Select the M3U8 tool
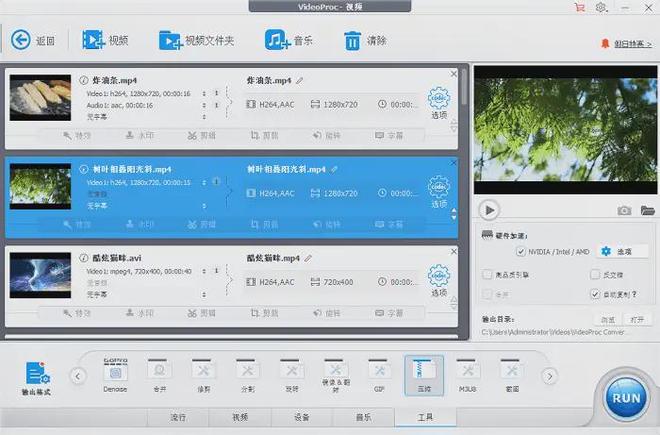The image size is (660, 435). [468, 375]
